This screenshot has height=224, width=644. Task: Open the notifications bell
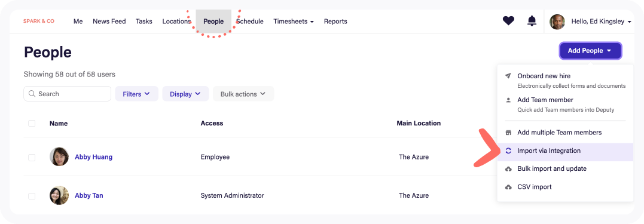[x=532, y=20]
